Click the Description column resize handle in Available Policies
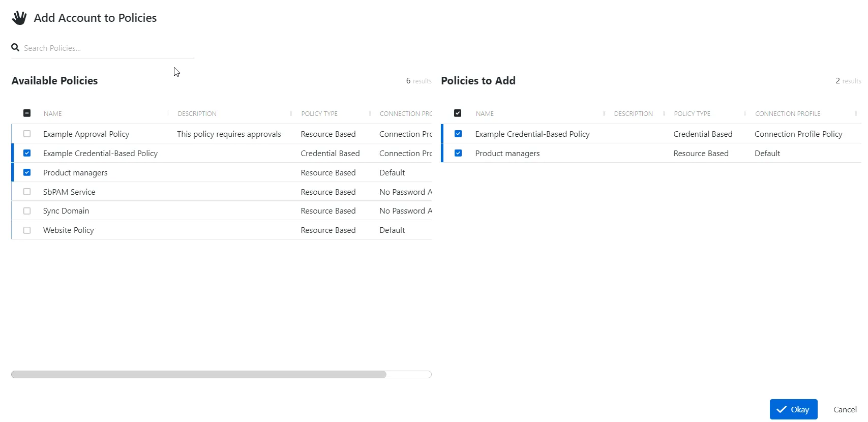The width and height of the screenshot is (868, 422). [x=291, y=113]
